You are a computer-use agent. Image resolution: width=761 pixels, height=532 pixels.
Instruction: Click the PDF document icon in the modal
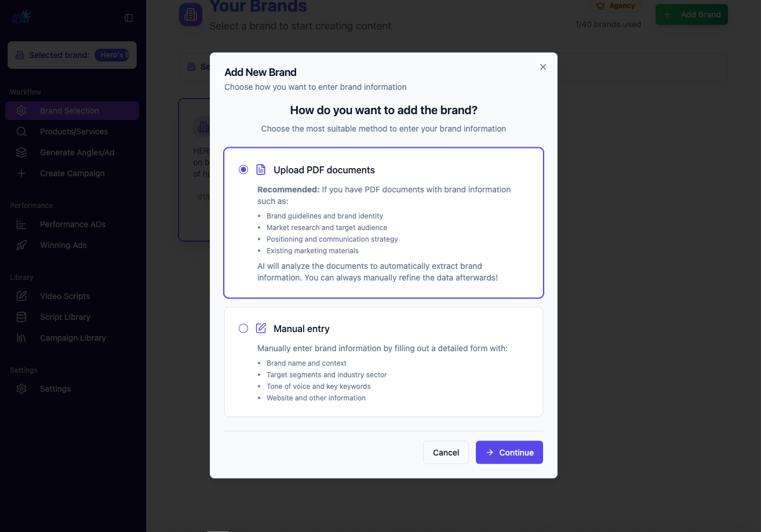tap(260, 169)
